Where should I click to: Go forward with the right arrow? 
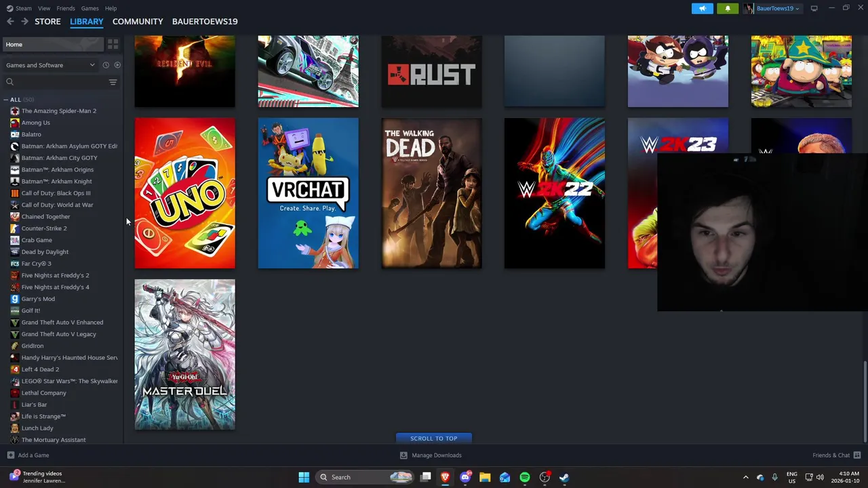coord(24,22)
